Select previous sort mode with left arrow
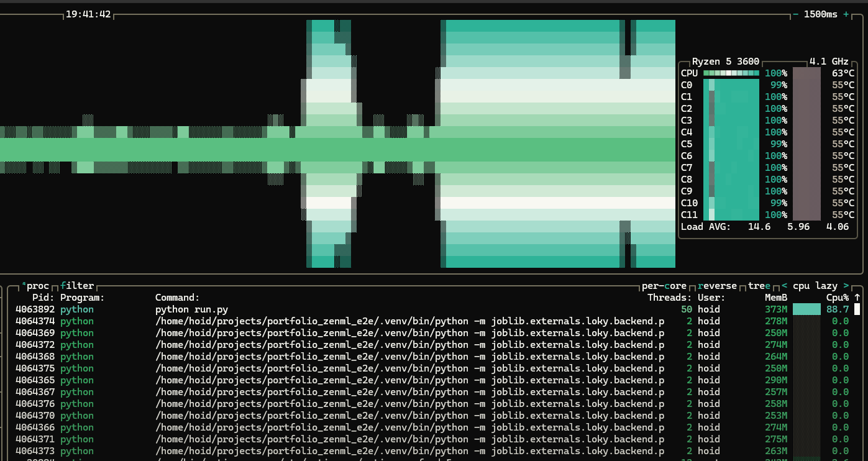Screen dimensions: 868x461 785,286
